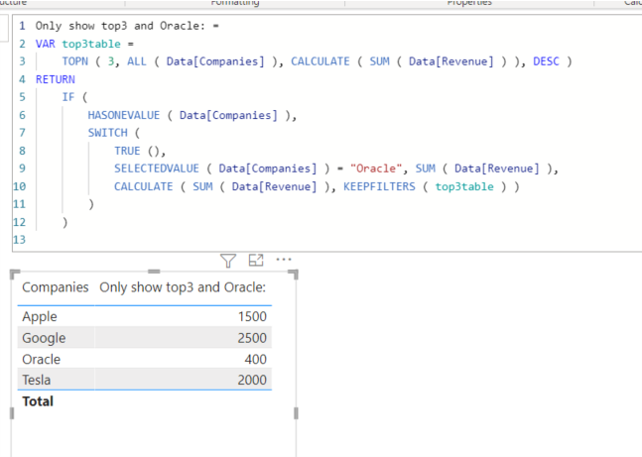Click the IF function on line 5
Image resolution: width=642 pixels, height=457 pixels.
[x=68, y=97]
